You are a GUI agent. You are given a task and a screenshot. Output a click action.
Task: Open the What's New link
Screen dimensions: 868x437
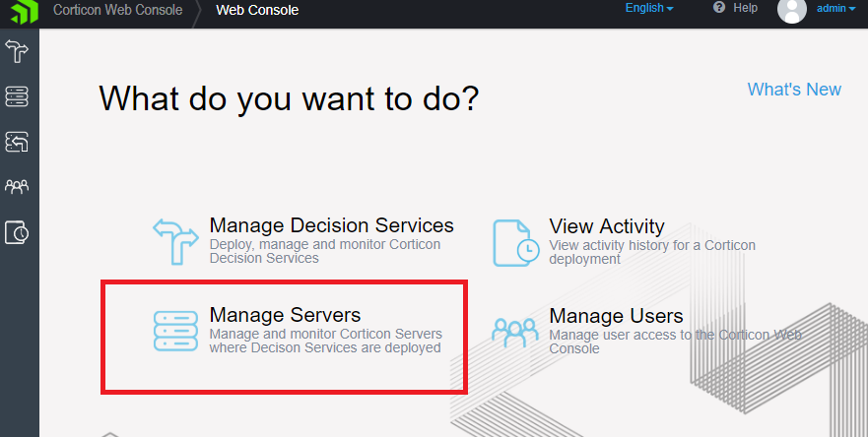794,89
